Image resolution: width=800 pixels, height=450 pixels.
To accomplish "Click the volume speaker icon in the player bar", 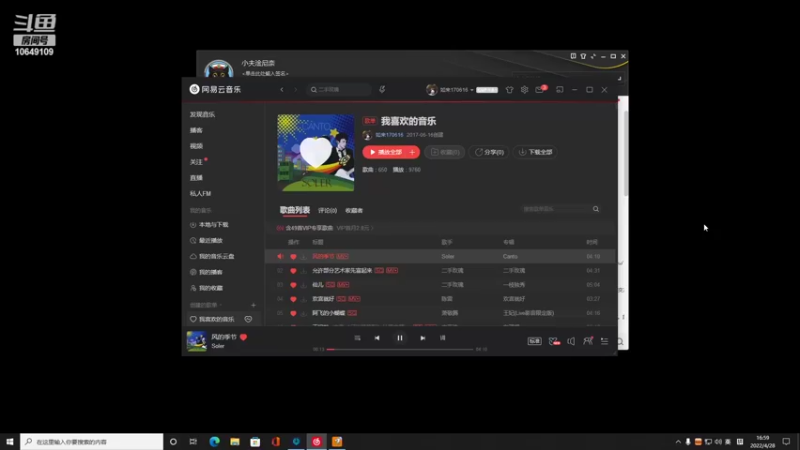I will pos(571,341).
